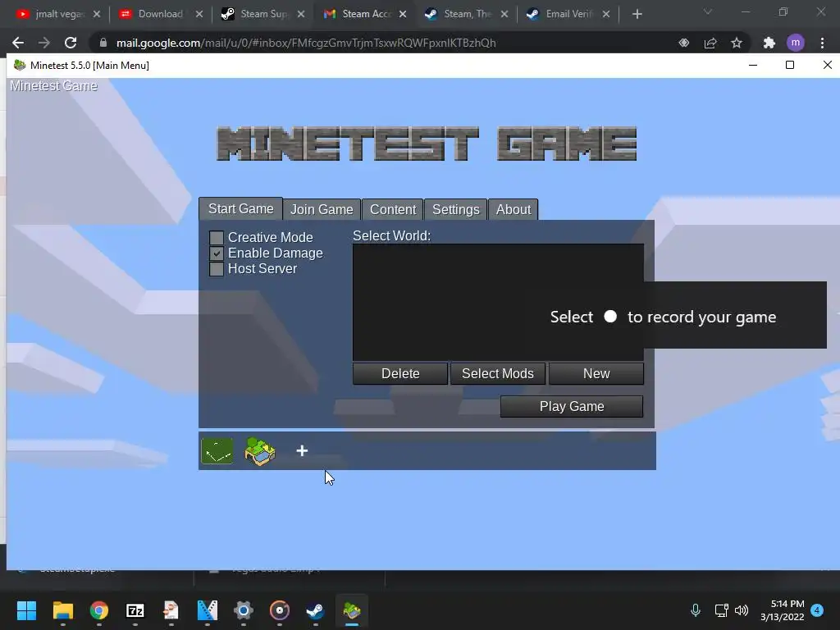Open the Chrome profile avatar
Image resolution: width=840 pixels, height=630 pixels.
tap(796, 43)
